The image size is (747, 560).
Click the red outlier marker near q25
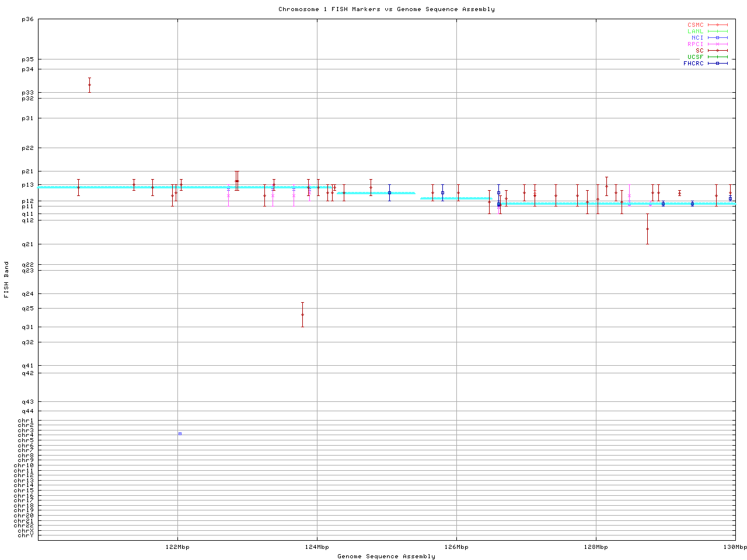pyautogui.click(x=302, y=314)
